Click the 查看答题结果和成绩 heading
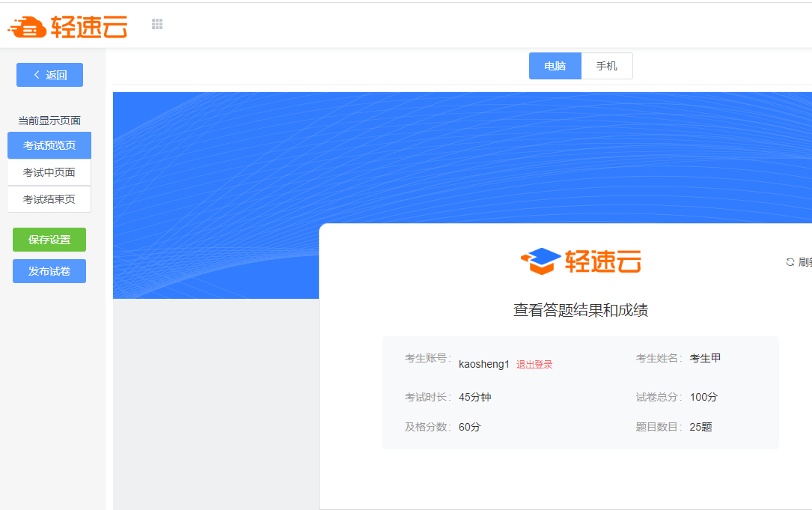The image size is (812, 510). click(x=581, y=310)
